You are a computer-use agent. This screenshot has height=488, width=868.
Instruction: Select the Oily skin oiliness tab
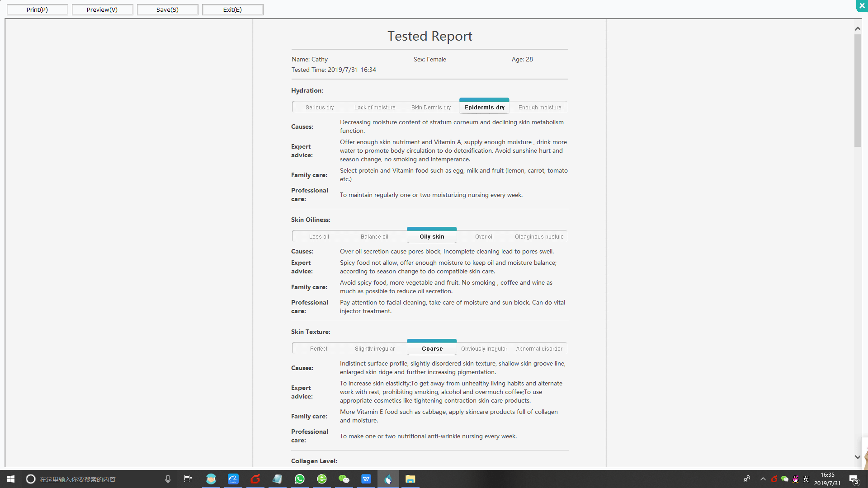click(x=432, y=236)
